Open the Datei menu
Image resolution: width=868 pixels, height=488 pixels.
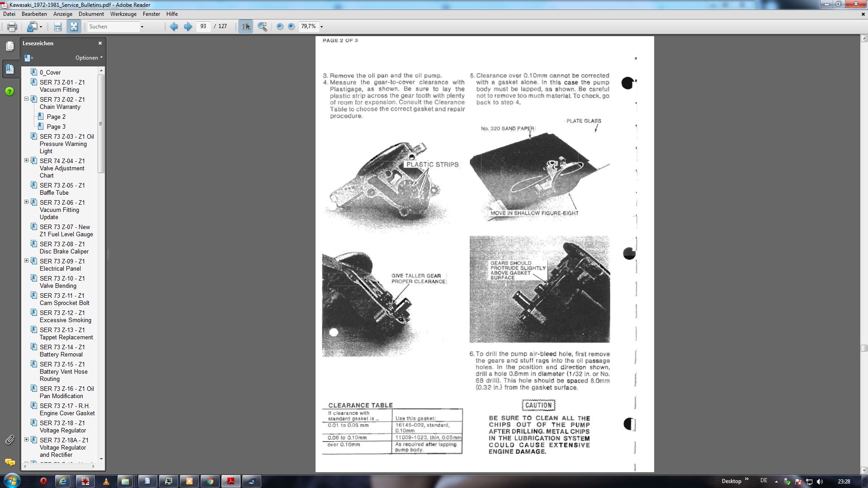click(9, 14)
